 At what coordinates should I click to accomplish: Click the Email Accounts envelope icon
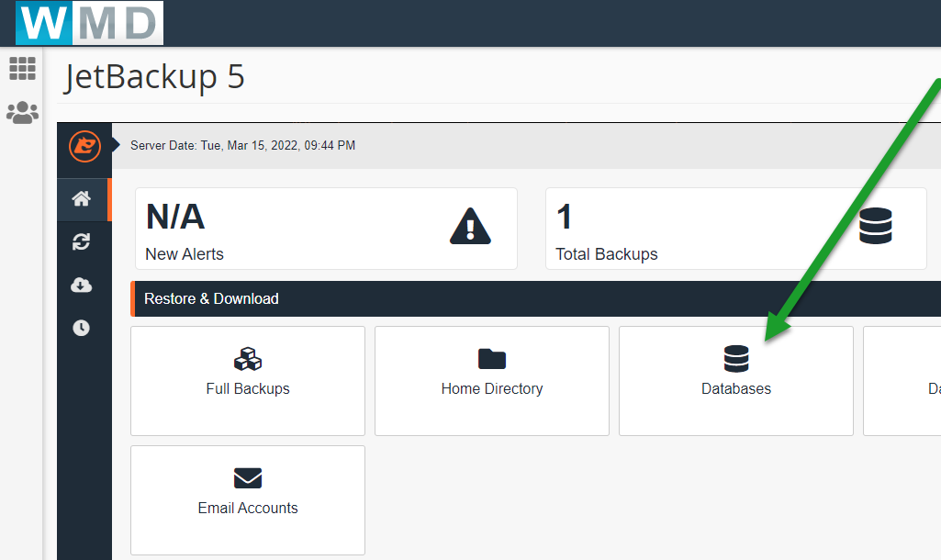point(248,478)
